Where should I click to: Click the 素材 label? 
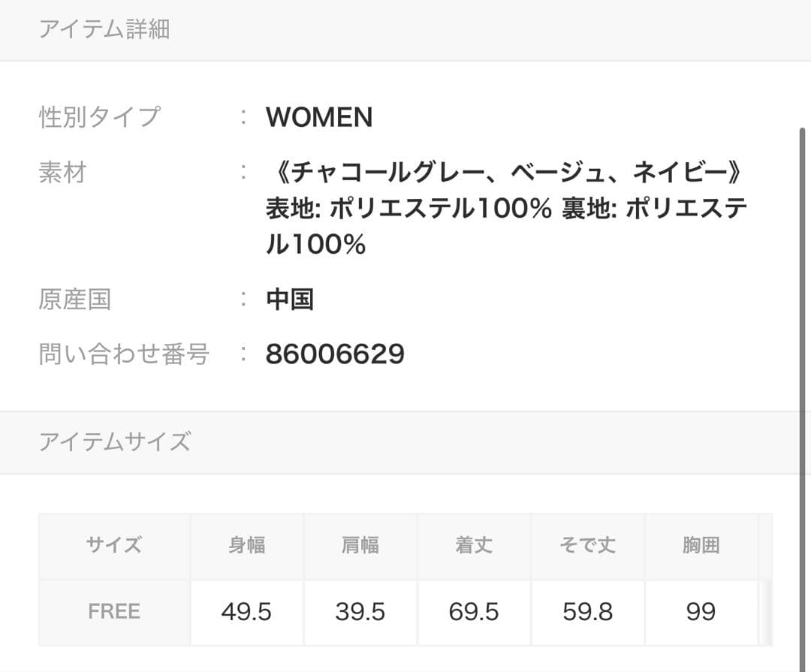point(62,173)
